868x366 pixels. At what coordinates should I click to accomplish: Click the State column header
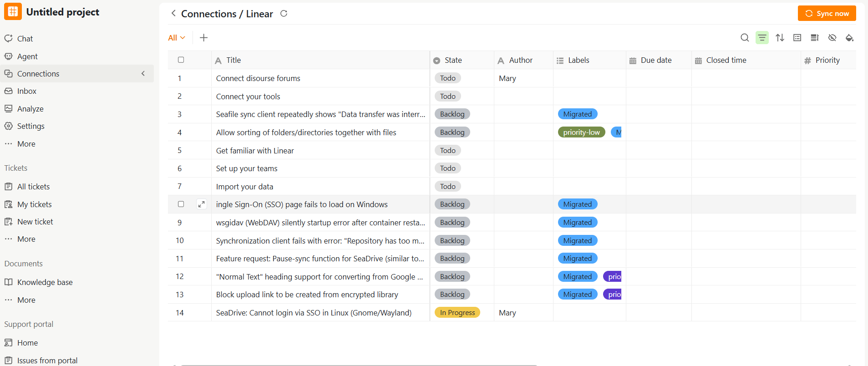tap(462, 60)
